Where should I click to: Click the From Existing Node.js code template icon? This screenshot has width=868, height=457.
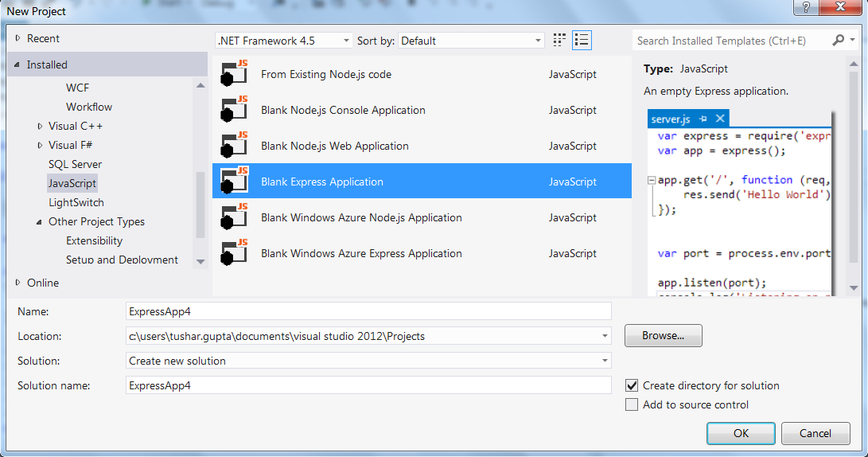click(234, 74)
